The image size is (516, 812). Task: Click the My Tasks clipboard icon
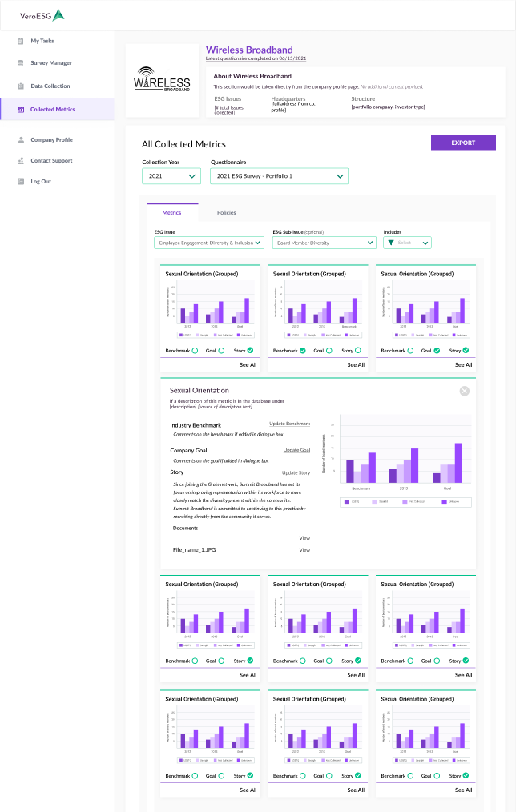tap(20, 41)
